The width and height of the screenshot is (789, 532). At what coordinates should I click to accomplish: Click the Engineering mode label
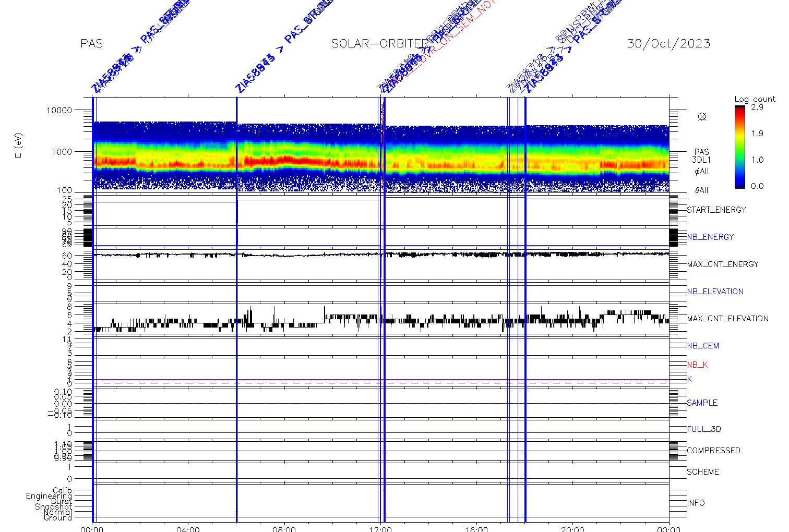click(x=49, y=496)
